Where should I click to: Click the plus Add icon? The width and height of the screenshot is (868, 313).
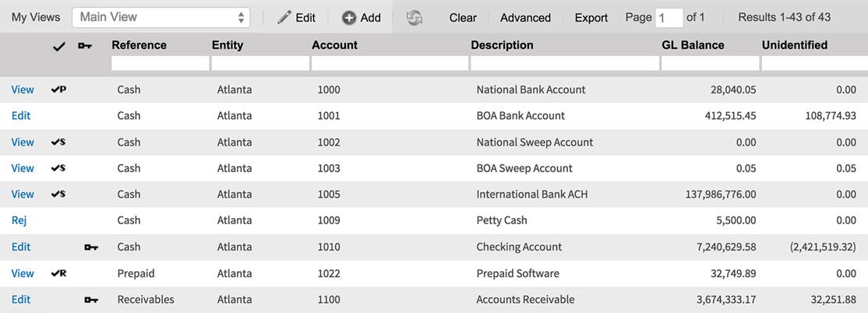(x=349, y=18)
